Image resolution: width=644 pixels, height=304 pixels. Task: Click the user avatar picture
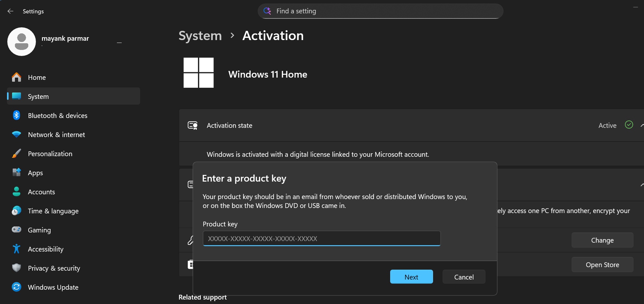[22, 42]
